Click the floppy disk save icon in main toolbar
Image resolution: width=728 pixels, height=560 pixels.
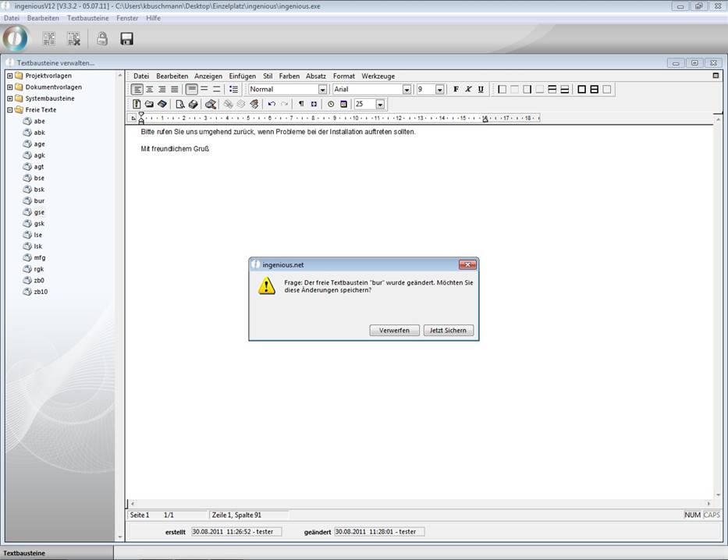click(x=126, y=39)
